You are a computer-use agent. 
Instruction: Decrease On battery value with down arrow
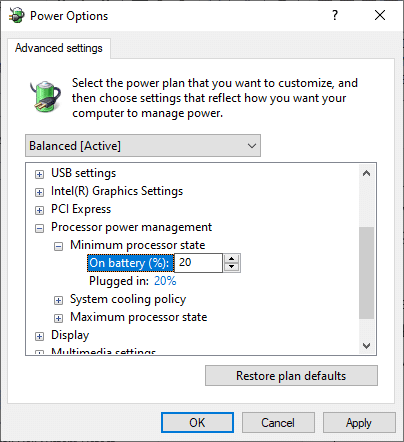point(231,267)
